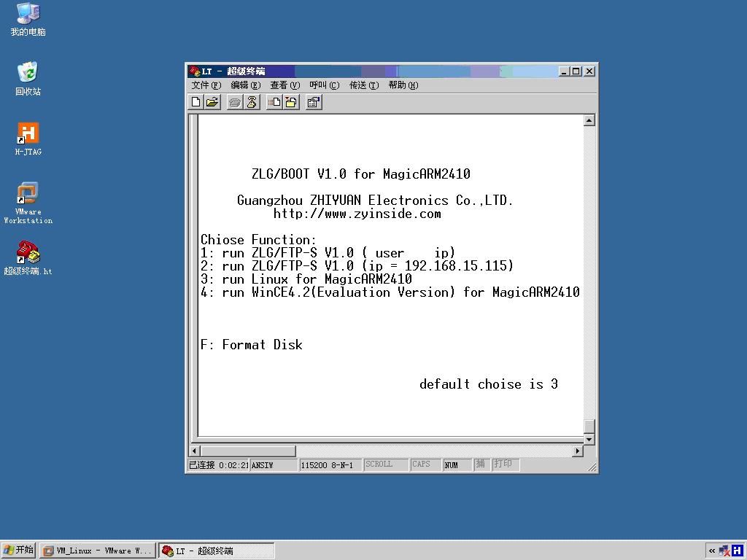This screenshot has width=747, height=560.
Task: Click the LT - 超级终端 taskbar button
Action: click(x=216, y=551)
